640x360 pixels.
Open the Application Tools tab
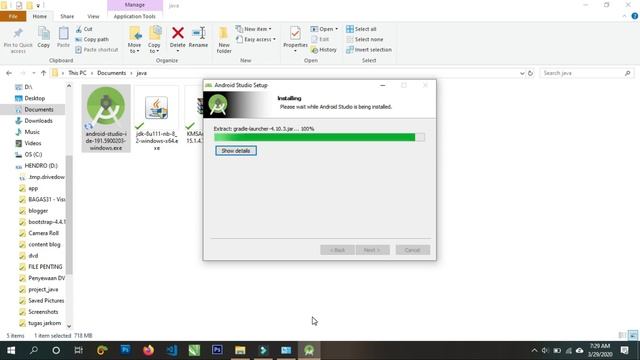click(x=135, y=16)
